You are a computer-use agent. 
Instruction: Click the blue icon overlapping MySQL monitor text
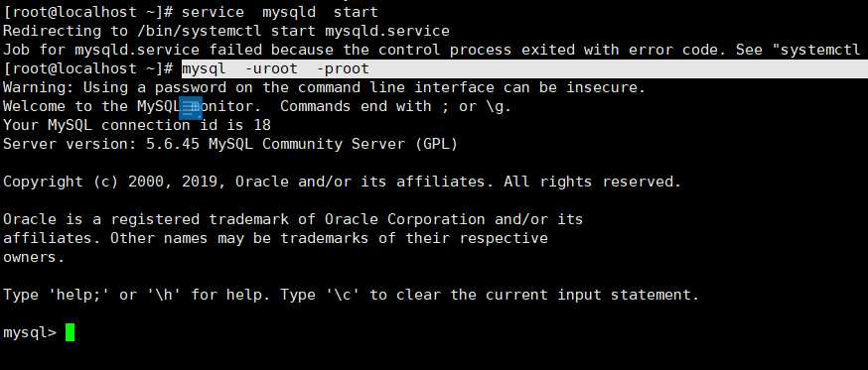(191, 107)
